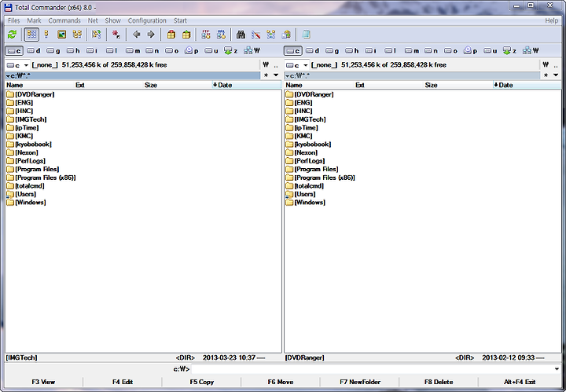
Task: Click the F5 Copy button
Action: click(201, 382)
